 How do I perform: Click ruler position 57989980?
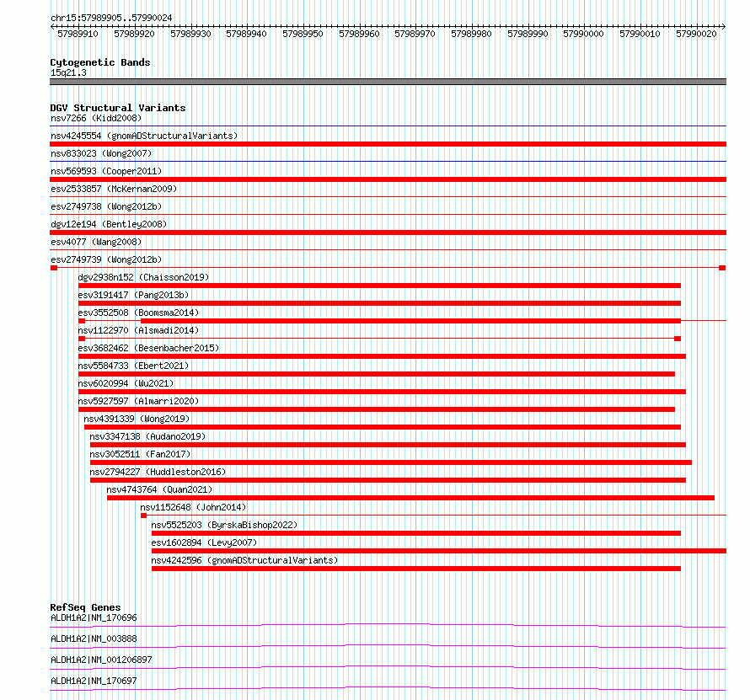(471, 34)
